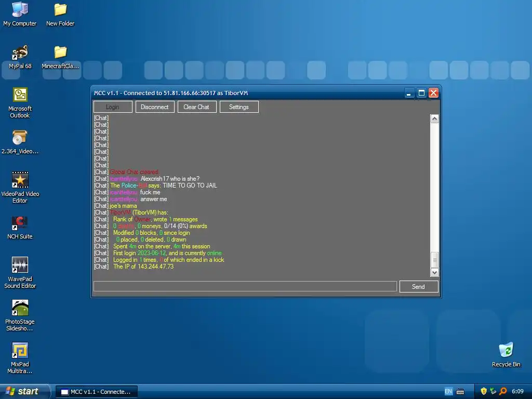The height and width of the screenshot is (399, 532).
Task: Launch MyPal 68 browser shortcut
Action: pos(20,57)
